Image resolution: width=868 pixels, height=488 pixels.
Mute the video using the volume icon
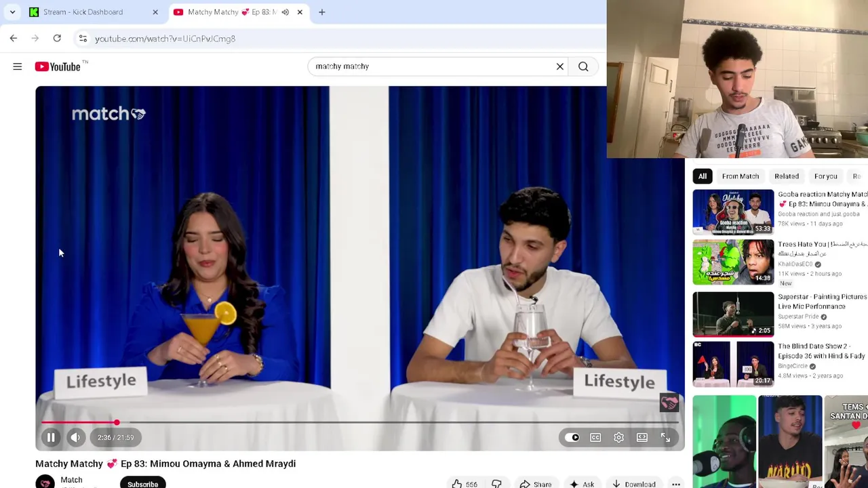click(75, 437)
